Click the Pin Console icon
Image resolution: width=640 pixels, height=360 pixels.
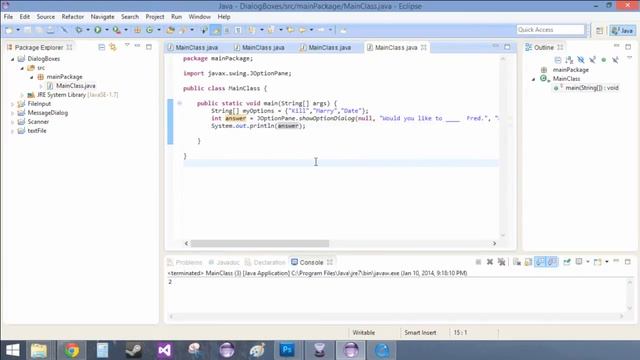[x=567, y=262]
